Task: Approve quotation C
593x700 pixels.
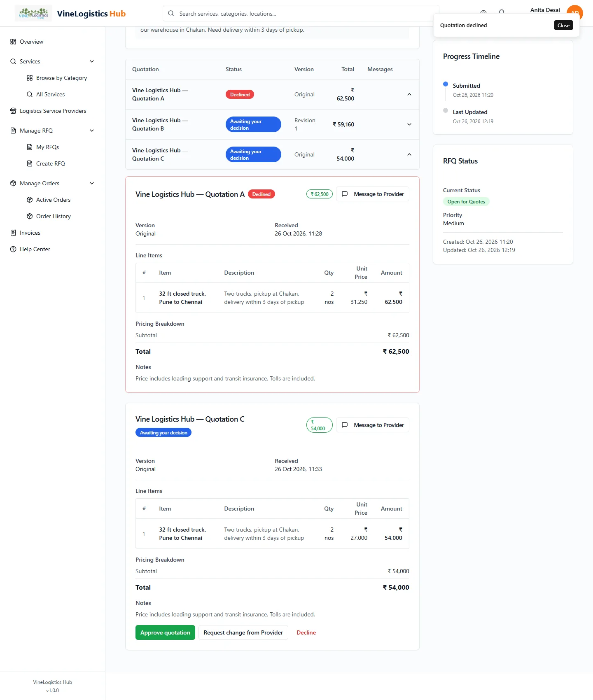Action: [165, 632]
